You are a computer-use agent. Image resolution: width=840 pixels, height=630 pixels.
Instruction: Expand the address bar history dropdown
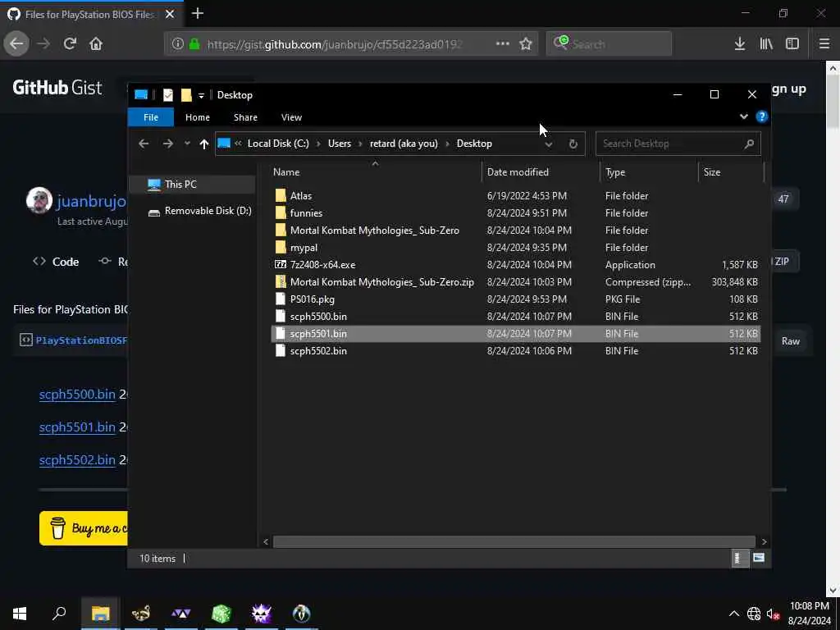(x=549, y=144)
